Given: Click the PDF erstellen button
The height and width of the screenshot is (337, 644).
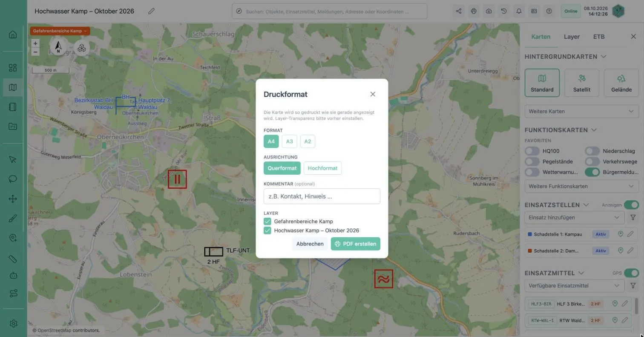Looking at the screenshot, I should (x=355, y=244).
